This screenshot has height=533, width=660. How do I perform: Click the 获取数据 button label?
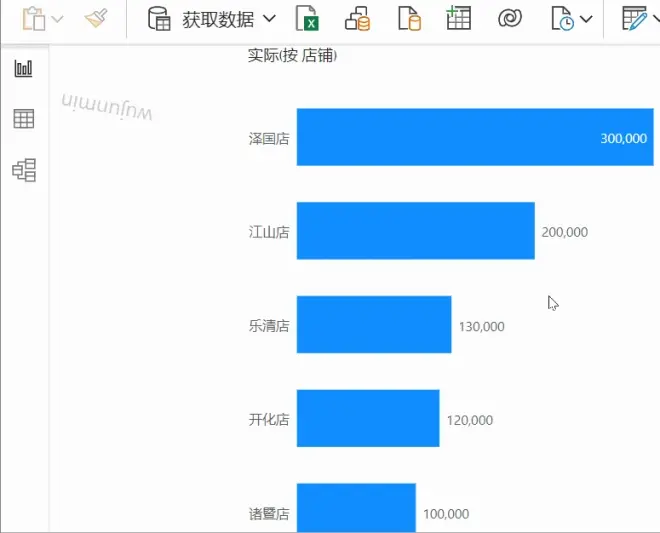point(218,19)
